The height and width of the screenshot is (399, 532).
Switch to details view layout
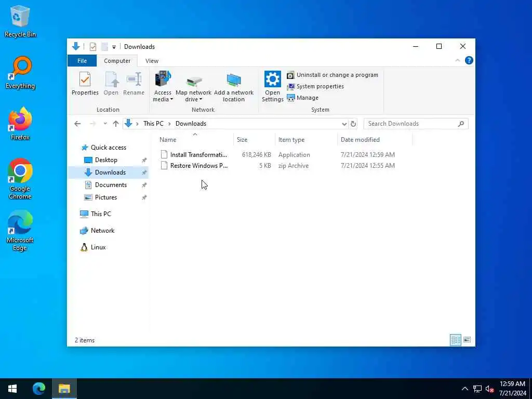tap(455, 340)
